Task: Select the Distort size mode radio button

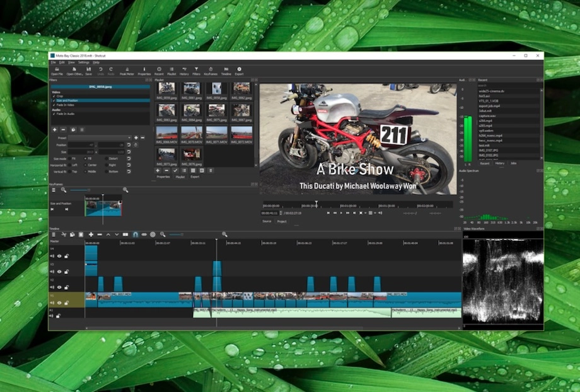Action: point(107,159)
